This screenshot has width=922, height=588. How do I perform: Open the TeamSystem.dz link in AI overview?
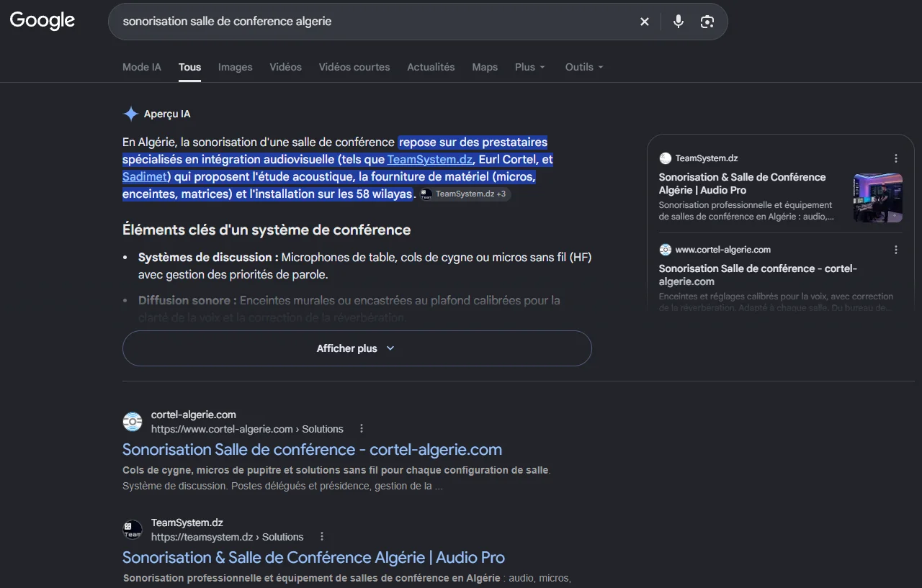(x=430, y=160)
